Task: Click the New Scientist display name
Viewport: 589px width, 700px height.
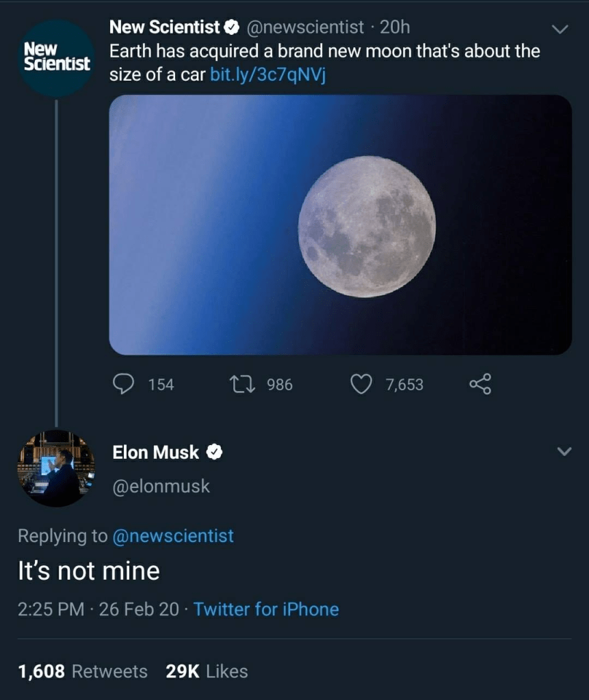Action: pyautogui.click(x=164, y=27)
